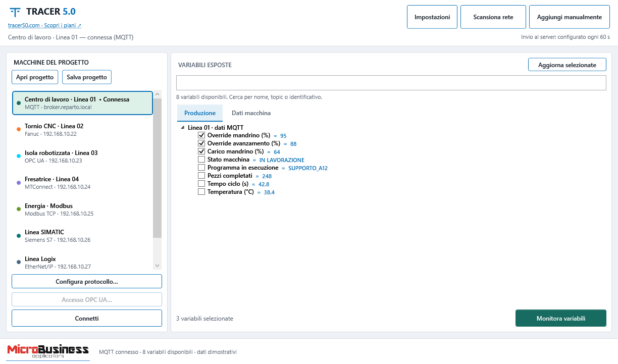The height and width of the screenshot is (364, 618).
Task: Click the cyan dot next to Isola robotizzata
Action: pyautogui.click(x=19, y=157)
